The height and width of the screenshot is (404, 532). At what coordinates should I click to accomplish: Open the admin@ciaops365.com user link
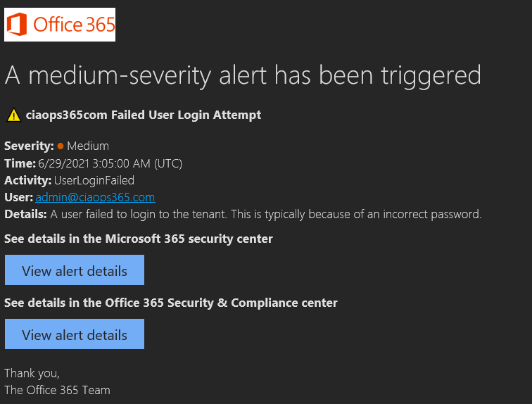tap(95, 197)
